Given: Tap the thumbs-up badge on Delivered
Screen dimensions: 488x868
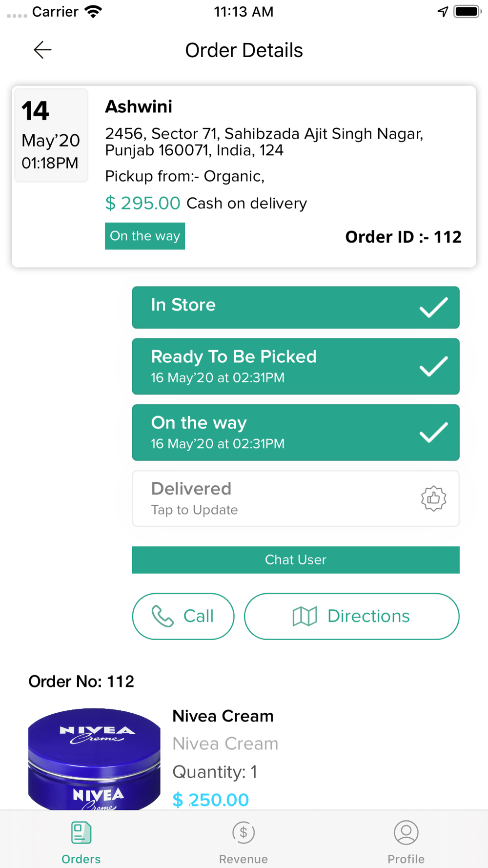Looking at the screenshot, I should click(x=433, y=498).
